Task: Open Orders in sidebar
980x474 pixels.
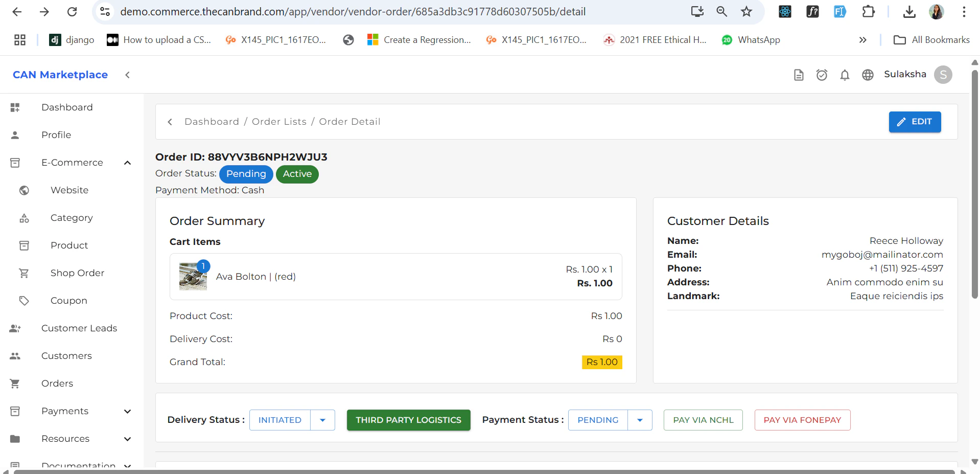Action: (x=57, y=383)
